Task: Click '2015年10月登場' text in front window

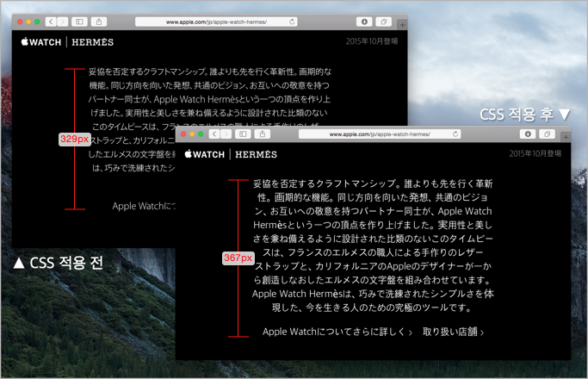Action: tap(535, 153)
